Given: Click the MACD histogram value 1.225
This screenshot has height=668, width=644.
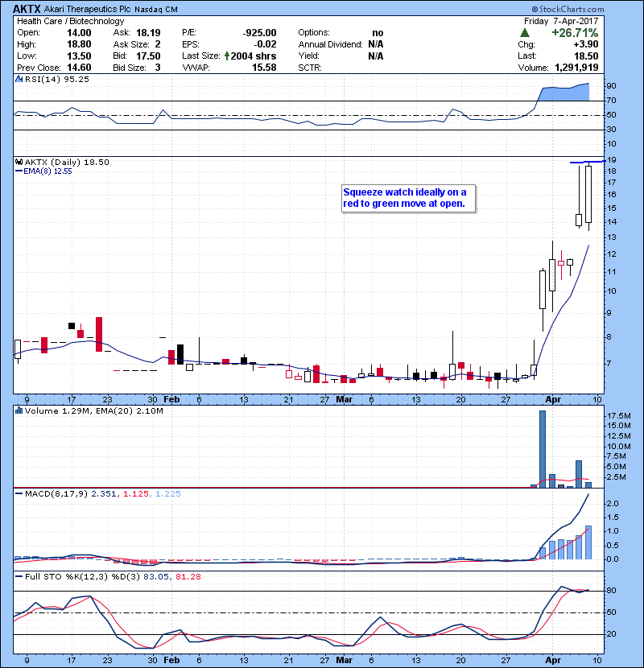Looking at the screenshot, I should point(168,493).
